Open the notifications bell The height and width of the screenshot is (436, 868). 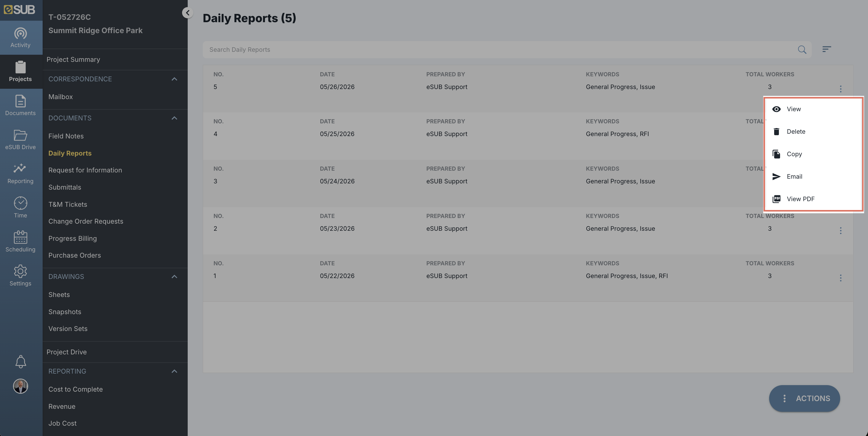[x=20, y=361]
